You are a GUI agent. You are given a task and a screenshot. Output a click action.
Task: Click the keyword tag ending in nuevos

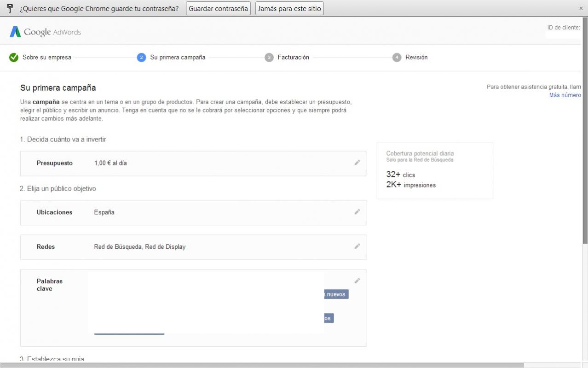tap(336, 294)
